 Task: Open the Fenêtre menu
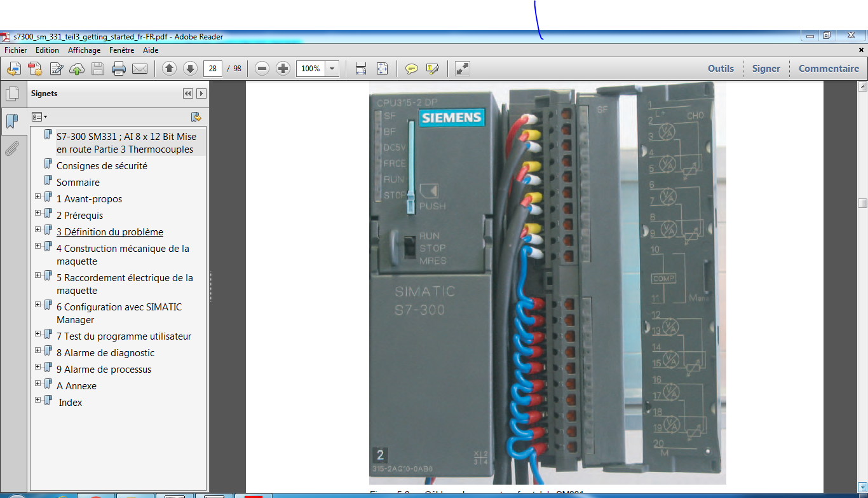coord(121,50)
